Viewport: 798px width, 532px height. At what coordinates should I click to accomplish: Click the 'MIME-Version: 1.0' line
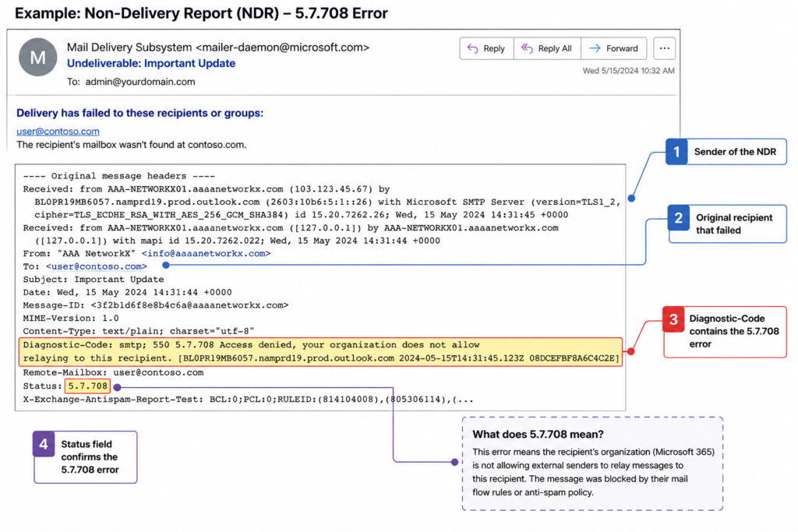(71, 318)
